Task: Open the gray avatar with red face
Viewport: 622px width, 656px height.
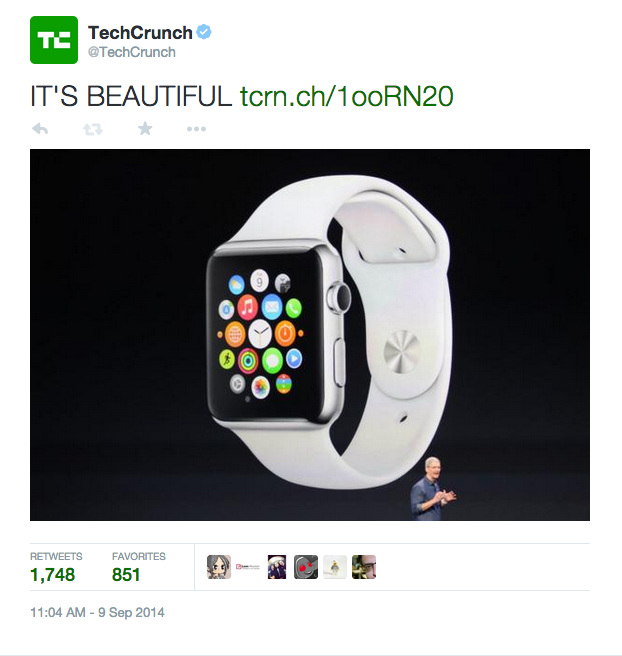Action: tap(306, 567)
